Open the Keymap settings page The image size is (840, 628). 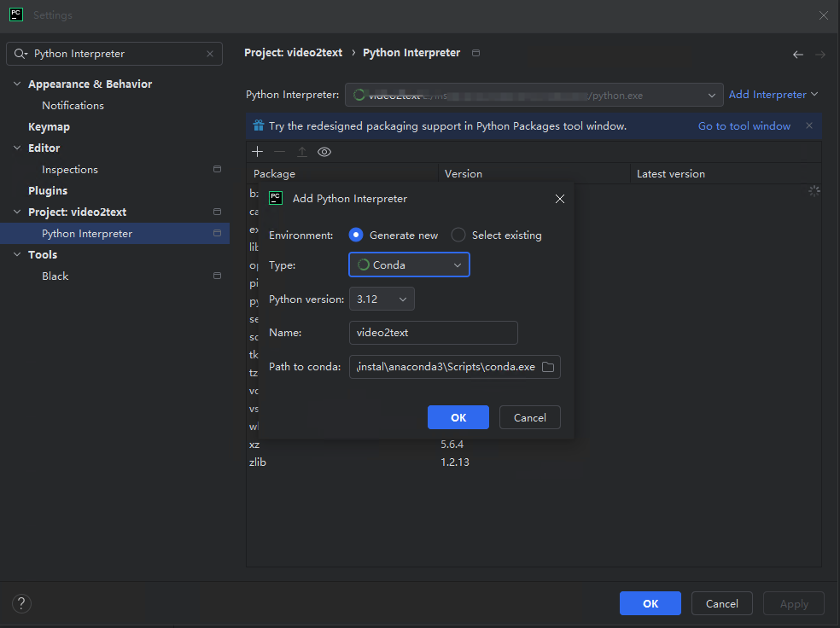(x=49, y=127)
